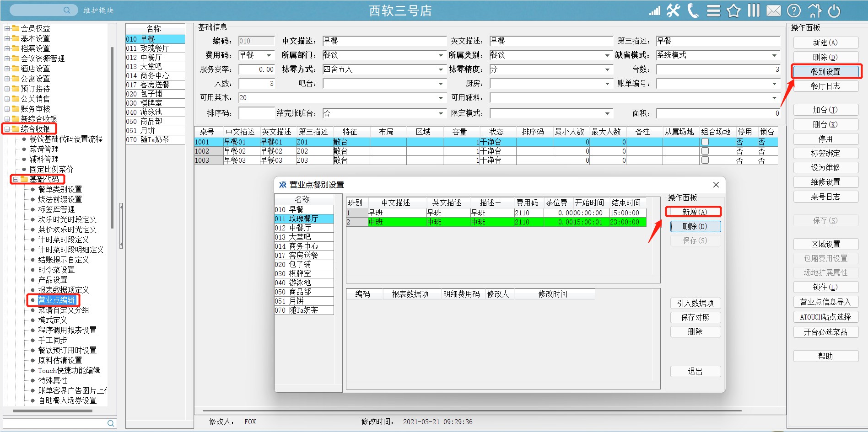This screenshot has width=868, height=432.
Task: Click the power exit icon
Action: click(x=834, y=11)
